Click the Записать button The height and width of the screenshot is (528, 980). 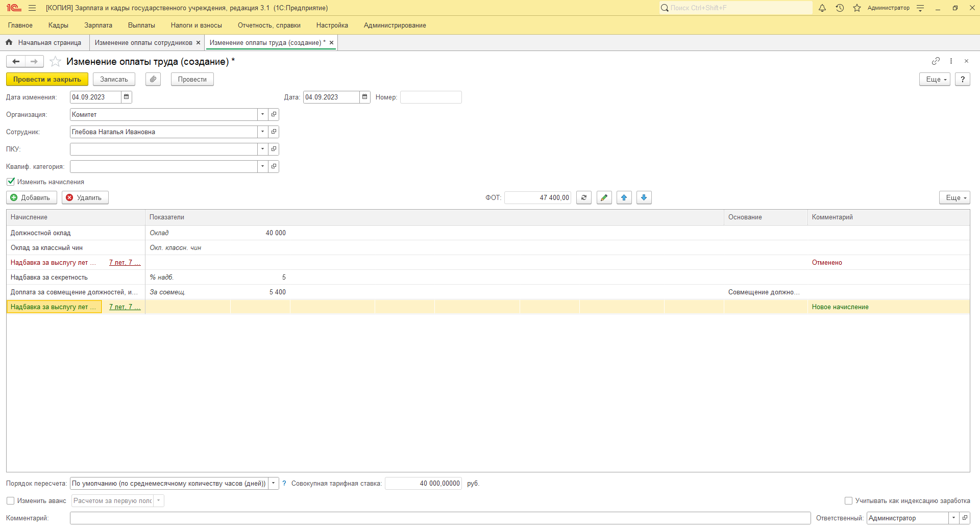point(114,80)
